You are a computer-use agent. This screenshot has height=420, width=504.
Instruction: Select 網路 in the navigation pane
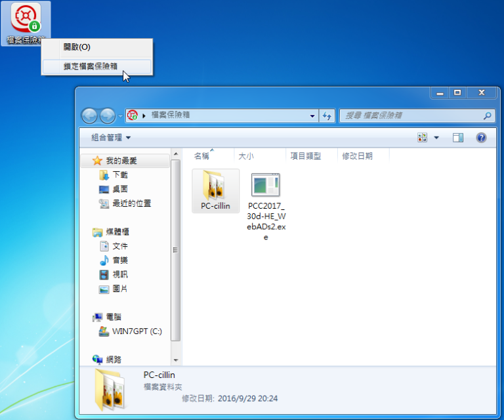tap(114, 360)
